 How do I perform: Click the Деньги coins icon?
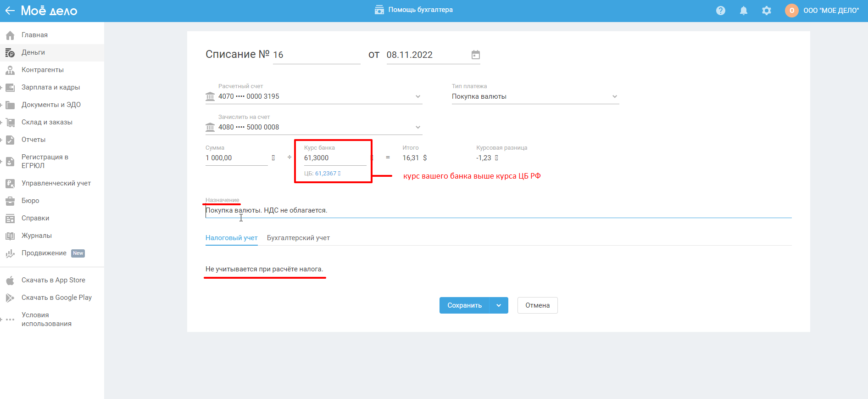[x=10, y=53]
